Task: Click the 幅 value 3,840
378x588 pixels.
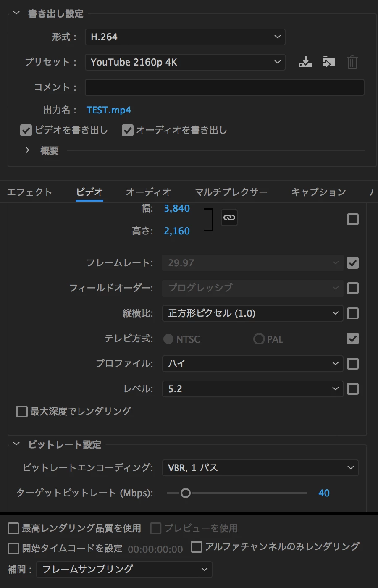Action: [177, 208]
